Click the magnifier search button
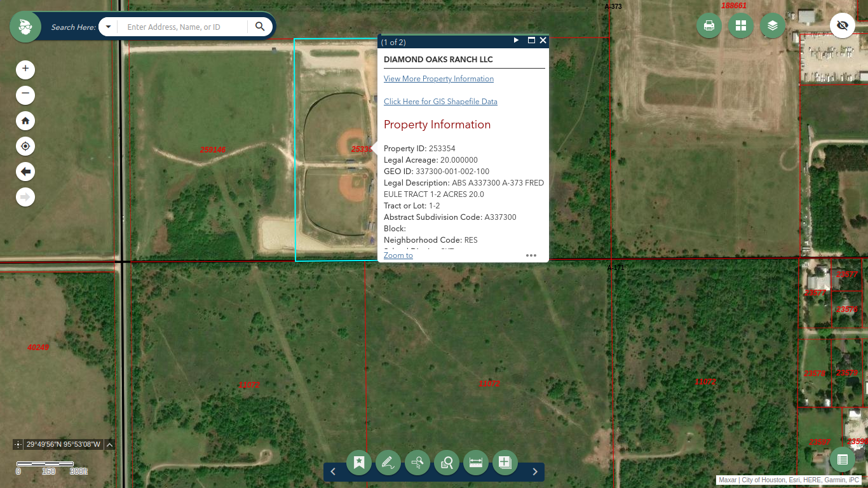Image resolution: width=868 pixels, height=488 pixels. [260, 27]
